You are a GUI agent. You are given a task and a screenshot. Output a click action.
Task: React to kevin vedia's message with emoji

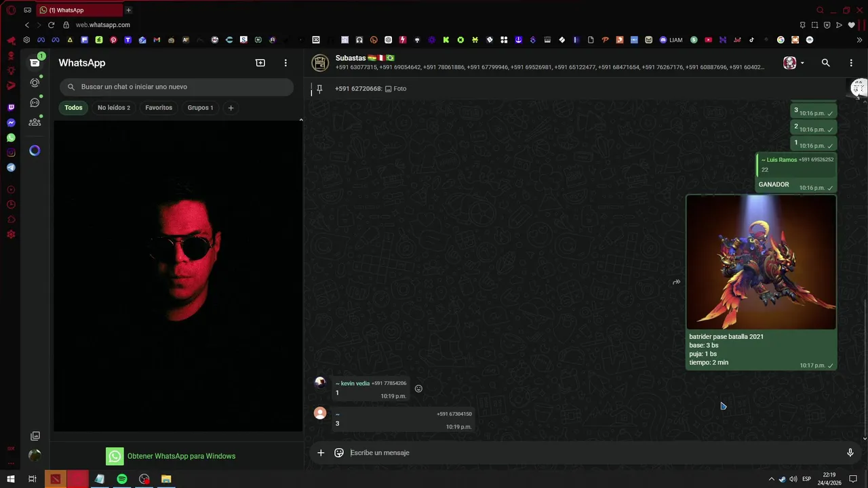(x=418, y=388)
